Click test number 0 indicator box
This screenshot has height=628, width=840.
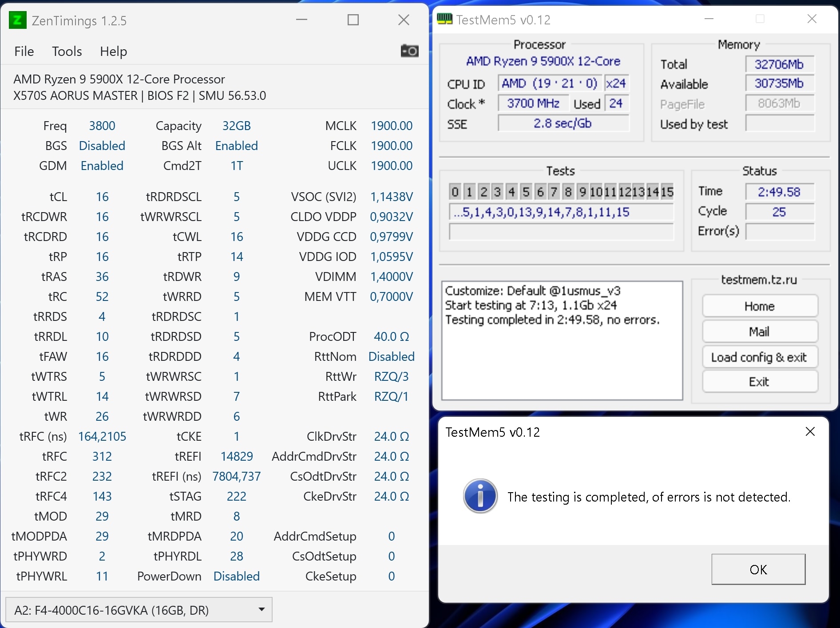pyautogui.click(x=455, y=192)
